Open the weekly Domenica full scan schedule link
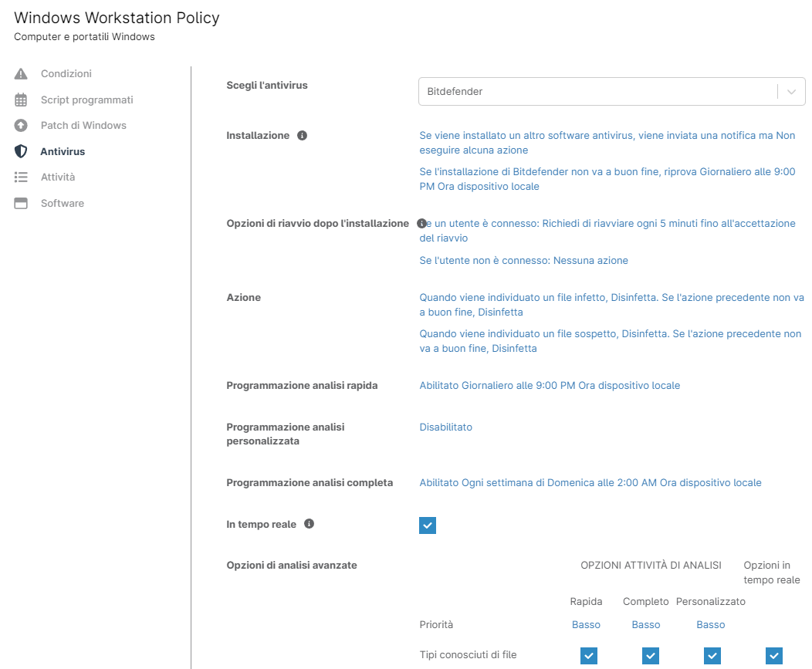The image size is (812, 669). [x=590, y=483]
